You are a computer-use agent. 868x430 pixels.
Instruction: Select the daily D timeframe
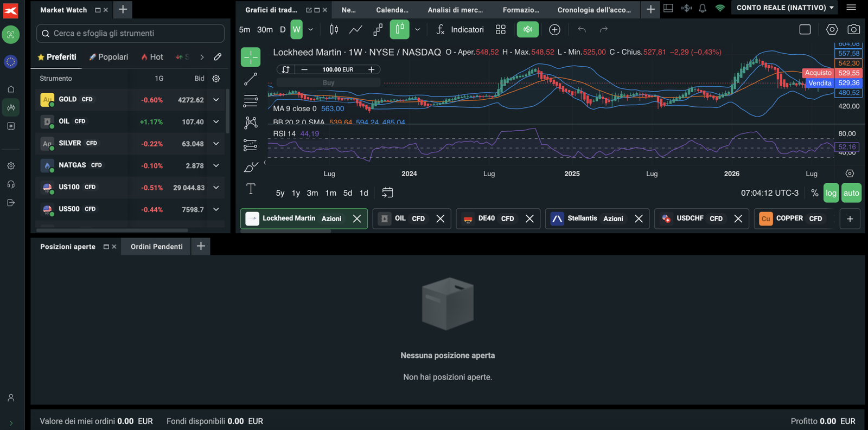point(283,30)
